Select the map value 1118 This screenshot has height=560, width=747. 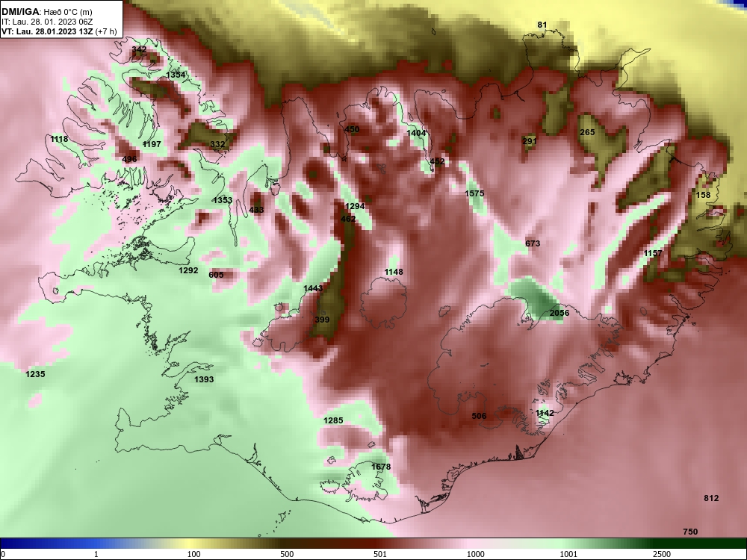(x=59, y=139)
